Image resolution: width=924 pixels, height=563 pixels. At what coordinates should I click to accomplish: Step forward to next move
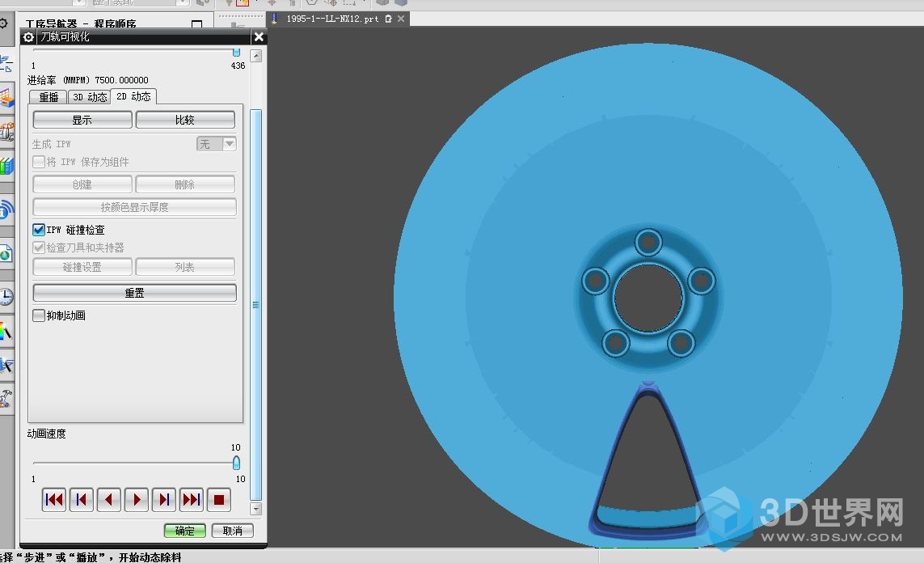coord(164,500)
